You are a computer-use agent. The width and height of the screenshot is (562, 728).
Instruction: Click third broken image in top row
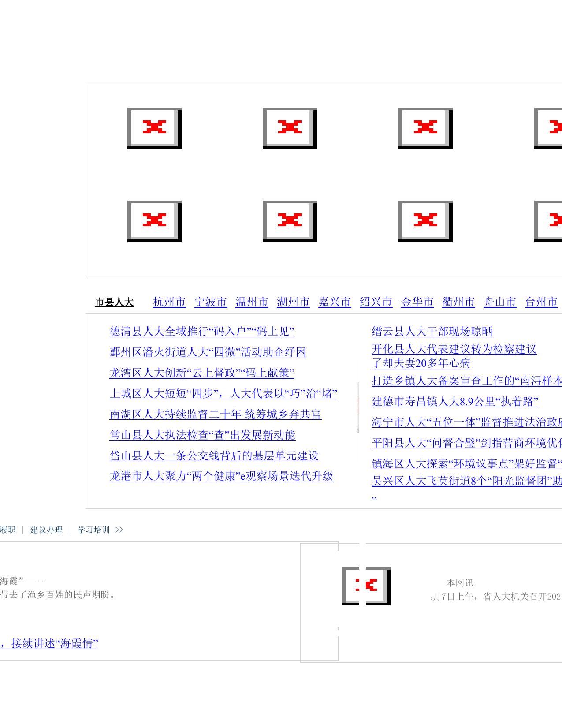tap(425, 128)
